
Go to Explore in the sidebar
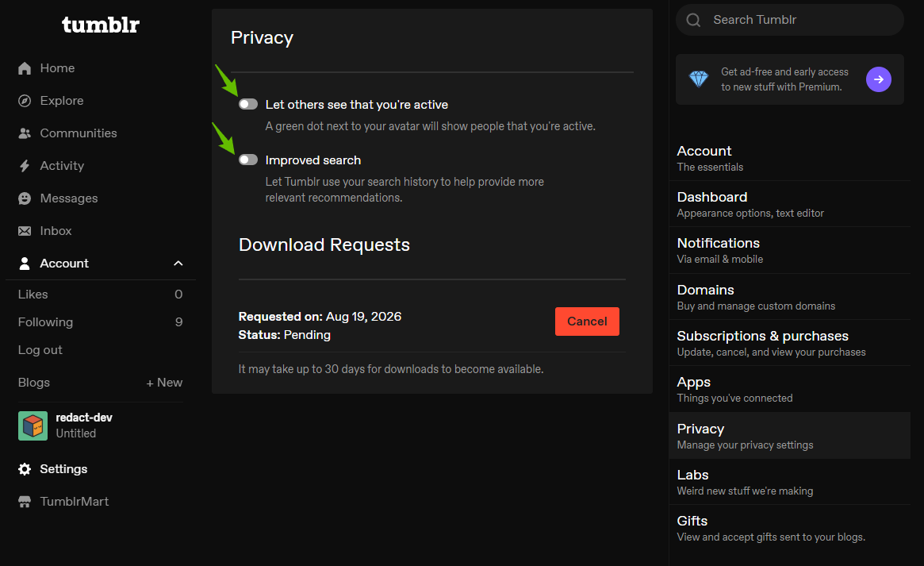[x=62, y=101]
